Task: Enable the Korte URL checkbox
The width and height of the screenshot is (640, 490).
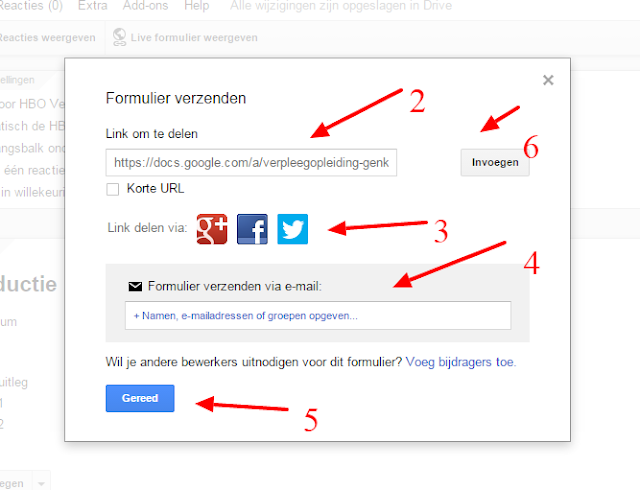Action: 113,189
